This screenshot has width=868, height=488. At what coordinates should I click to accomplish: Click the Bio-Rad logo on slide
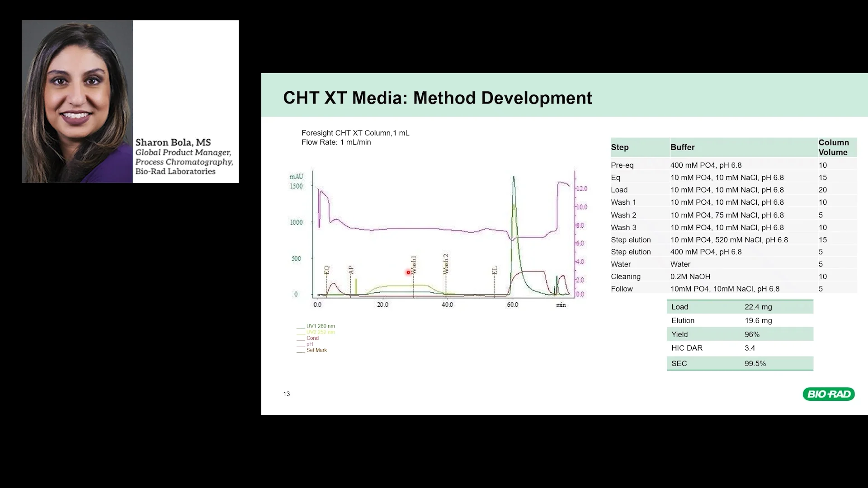click(x=829, y=394)
